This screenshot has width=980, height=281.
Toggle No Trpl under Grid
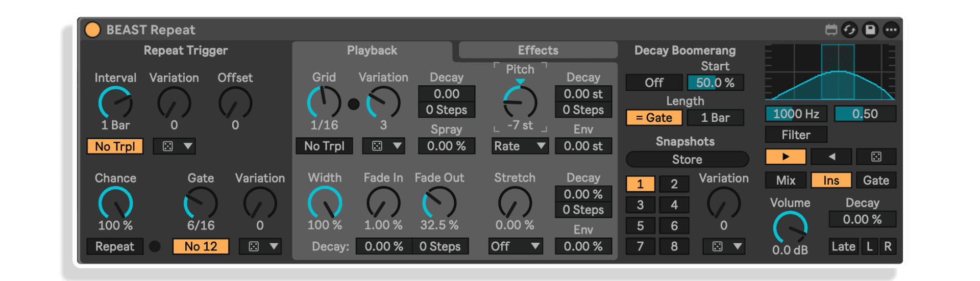click(324, 146)
